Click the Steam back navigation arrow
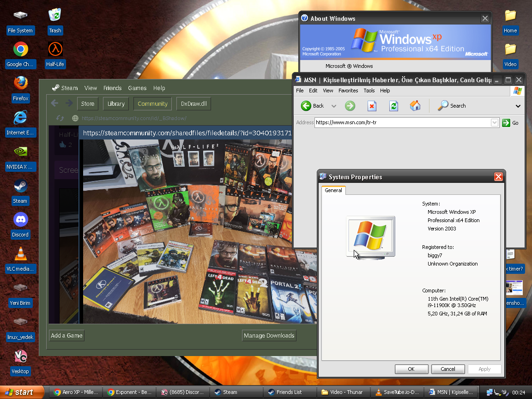 pyautogui.click(x=54, y=103)
